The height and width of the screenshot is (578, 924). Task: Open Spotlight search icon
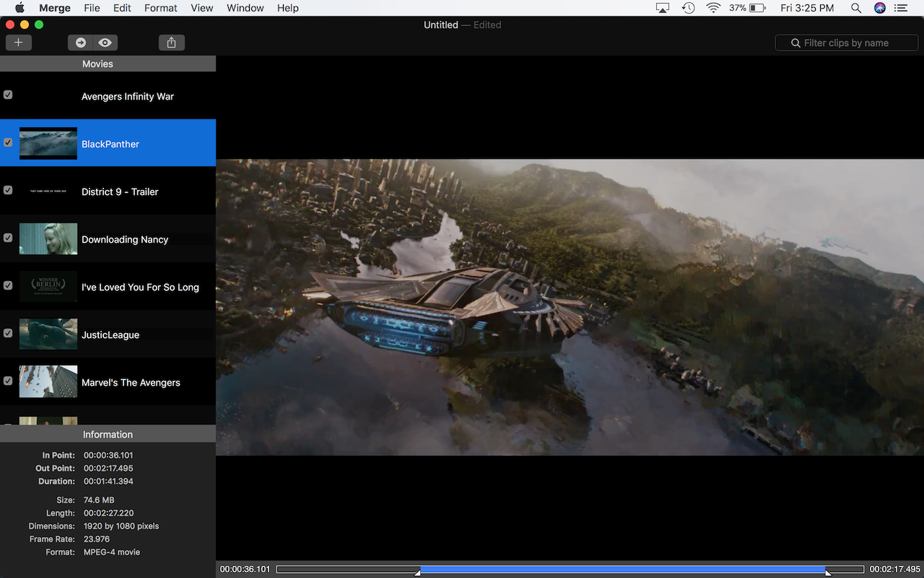point(856,8)
